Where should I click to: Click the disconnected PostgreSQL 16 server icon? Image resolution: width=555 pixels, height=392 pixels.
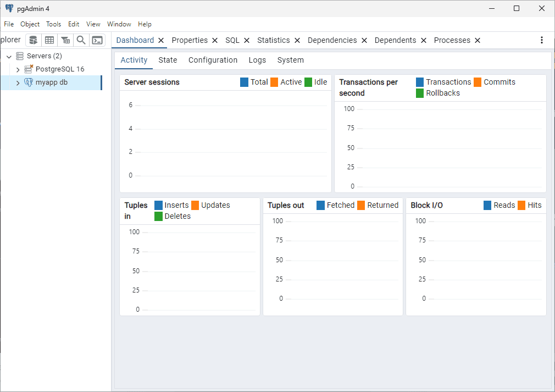pos(29,69)
